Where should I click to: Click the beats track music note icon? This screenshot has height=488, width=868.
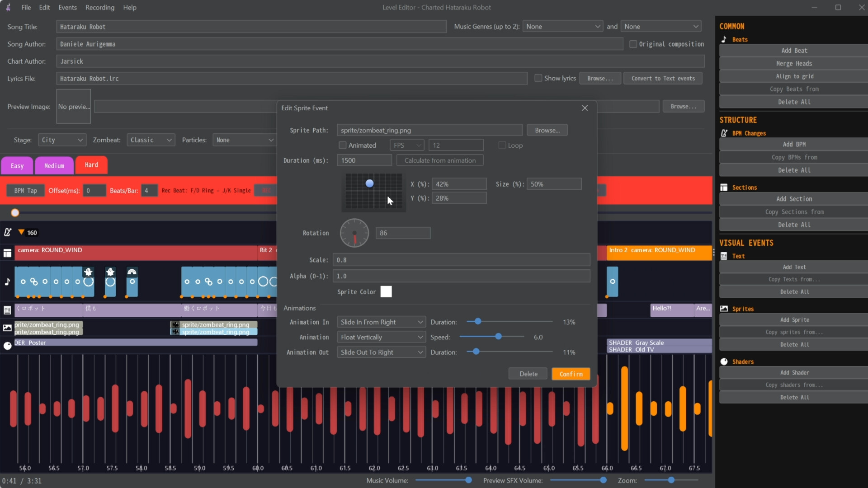tap(7, 282)
